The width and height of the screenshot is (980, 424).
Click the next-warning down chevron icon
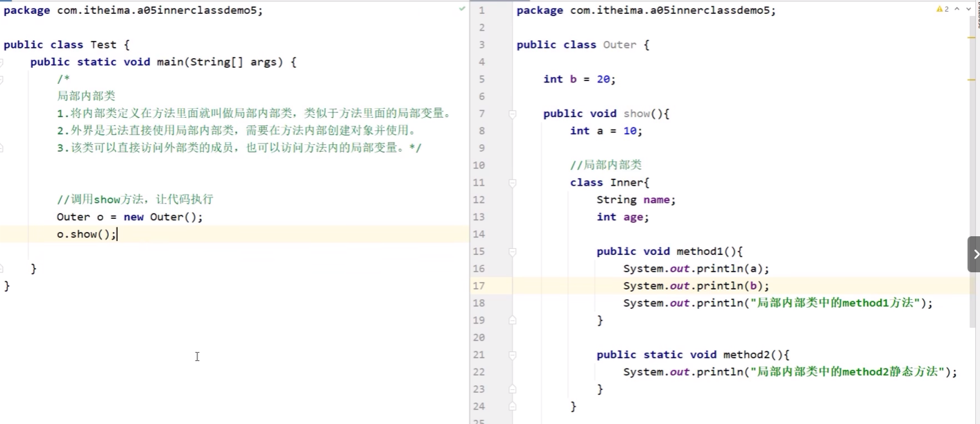(x=968, y=9)
